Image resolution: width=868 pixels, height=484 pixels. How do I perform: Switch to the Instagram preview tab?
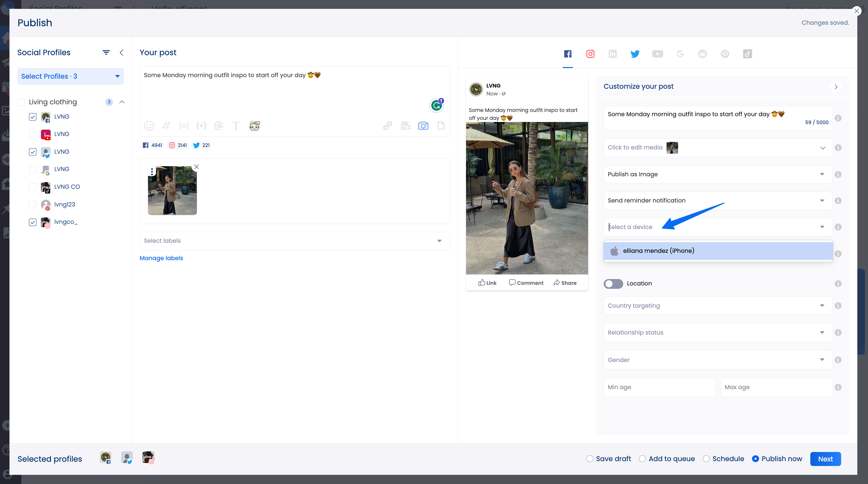coord(590,54)
